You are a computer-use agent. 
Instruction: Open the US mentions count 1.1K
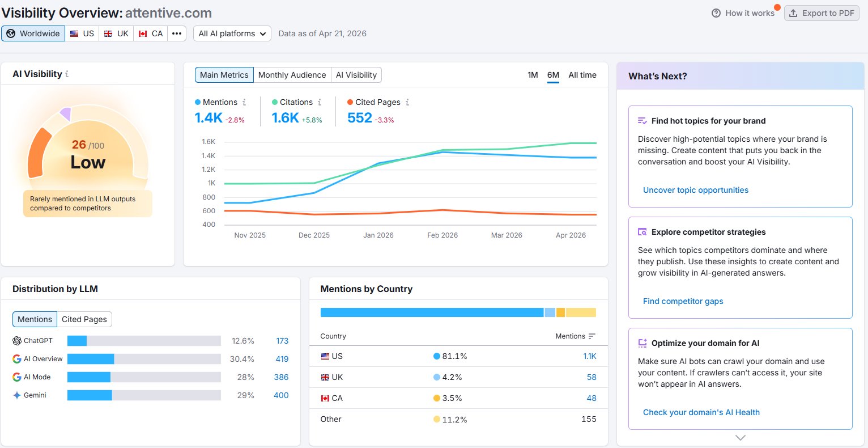pyautogui.click(x=589, y=356)
